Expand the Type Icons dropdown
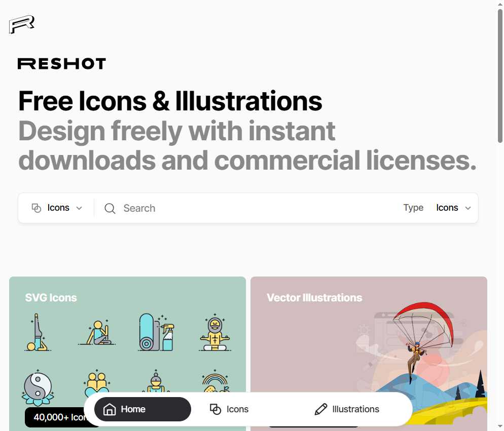This screenshot has height=431, width=504. click(x=453, y=208)
